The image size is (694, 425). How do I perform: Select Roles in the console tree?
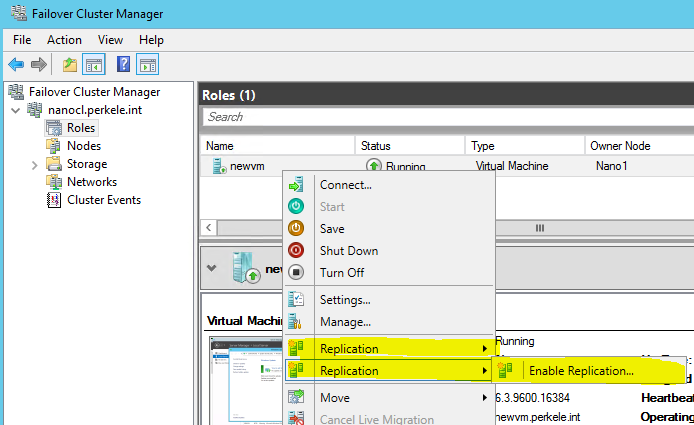[81, 128]
